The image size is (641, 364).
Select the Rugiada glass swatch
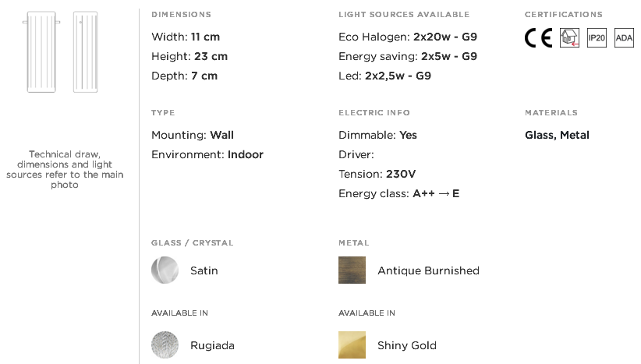165,345
